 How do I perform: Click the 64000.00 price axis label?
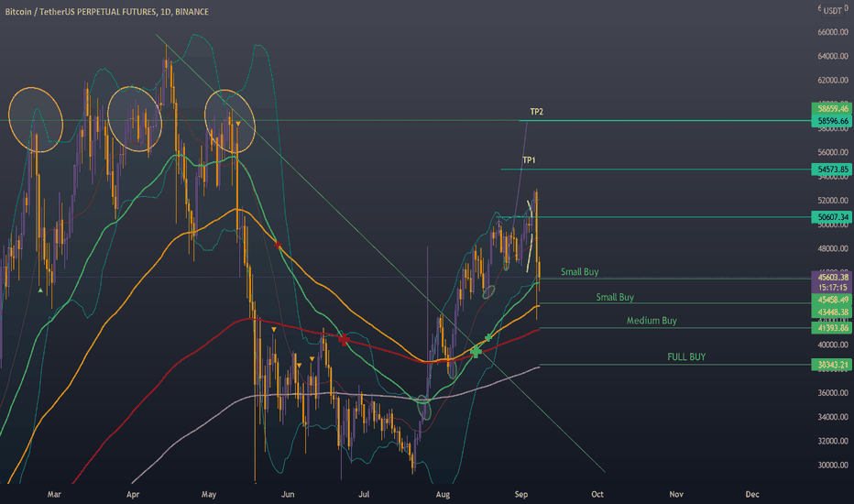click(833, 56)
